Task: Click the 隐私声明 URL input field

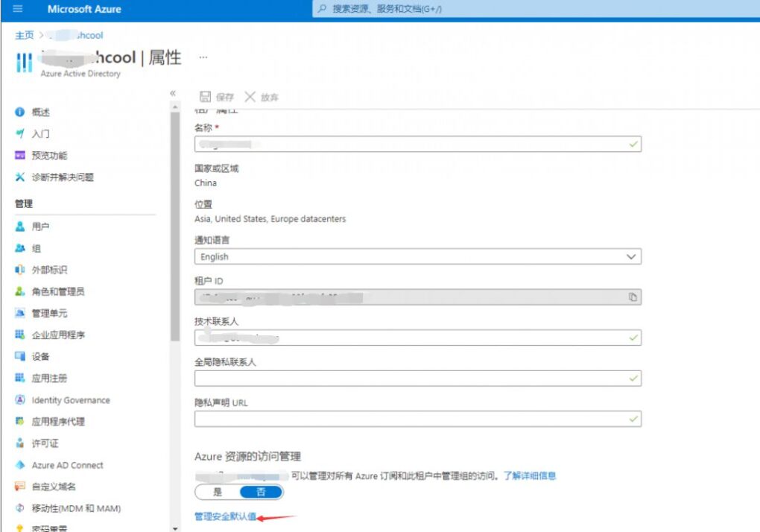Action: [x=410, y=419]
